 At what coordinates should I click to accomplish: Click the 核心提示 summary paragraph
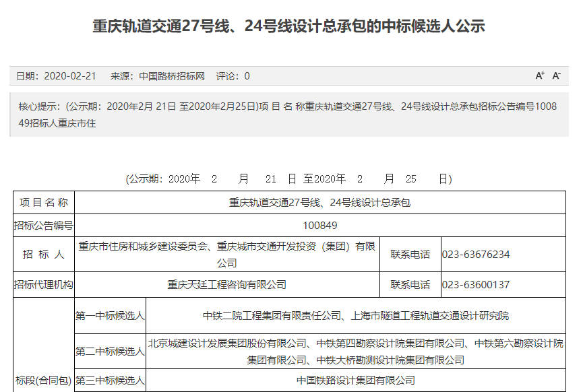pyautogui.click(x=288, y=115)
